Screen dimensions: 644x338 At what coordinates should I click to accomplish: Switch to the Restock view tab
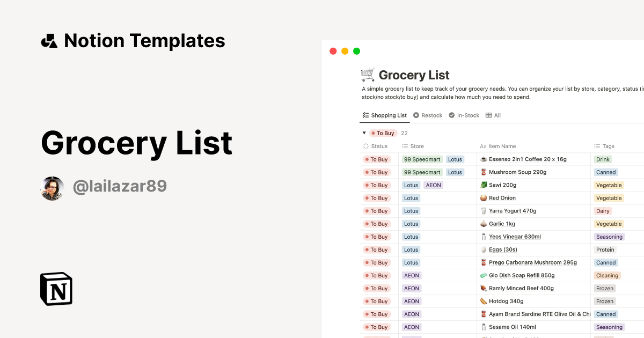tap(428, 115)
